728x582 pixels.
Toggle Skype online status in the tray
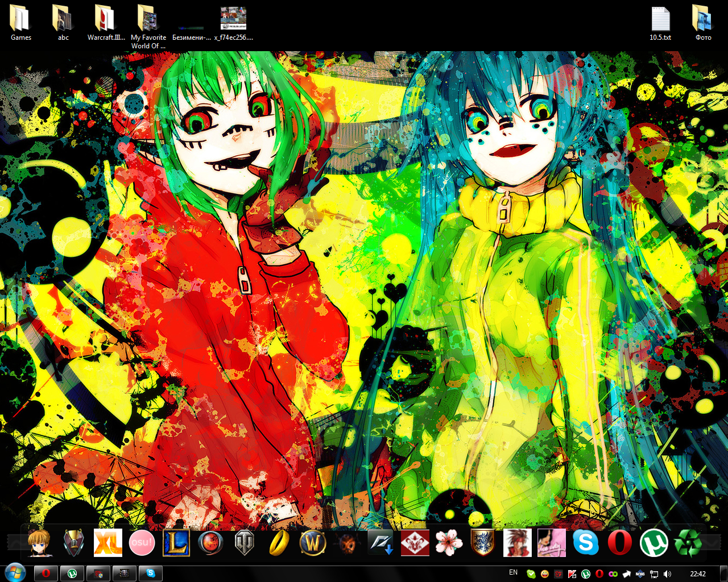531,573
